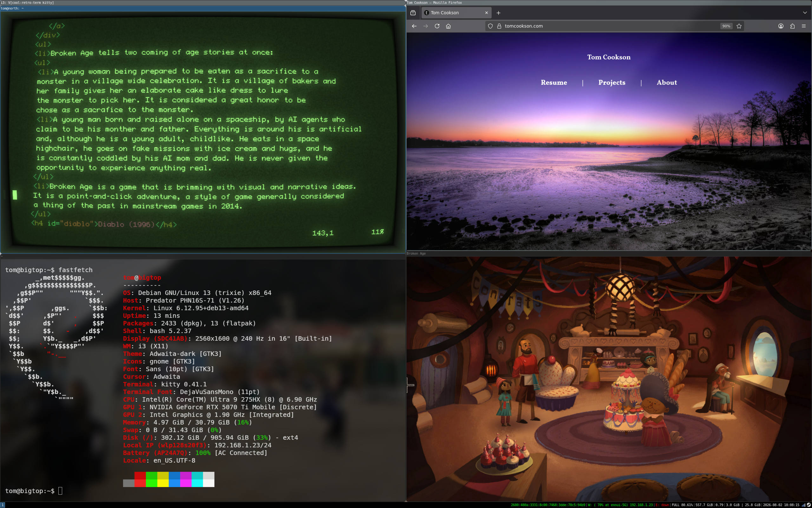Open the Firefox hamburger menu

pyautogui.click(x=804, y=26)
